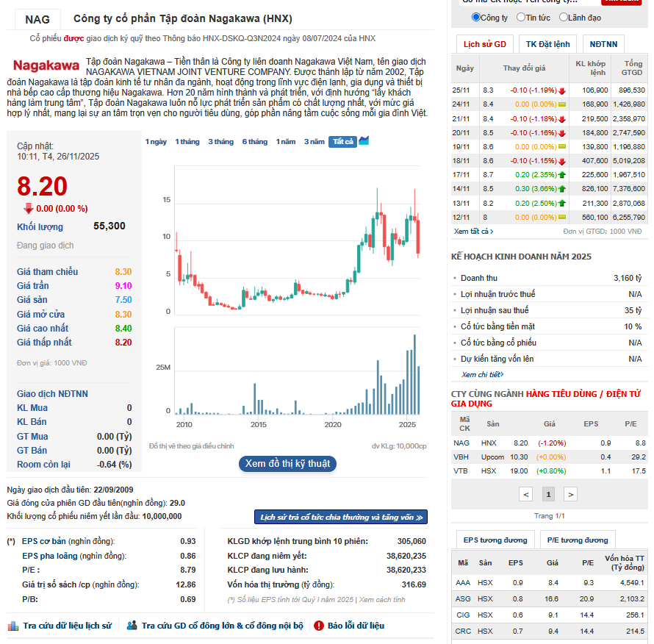Switch to P/E tương đương tab
The width and height of the screenshot is (654, 644).
click(x=578, y=540)
